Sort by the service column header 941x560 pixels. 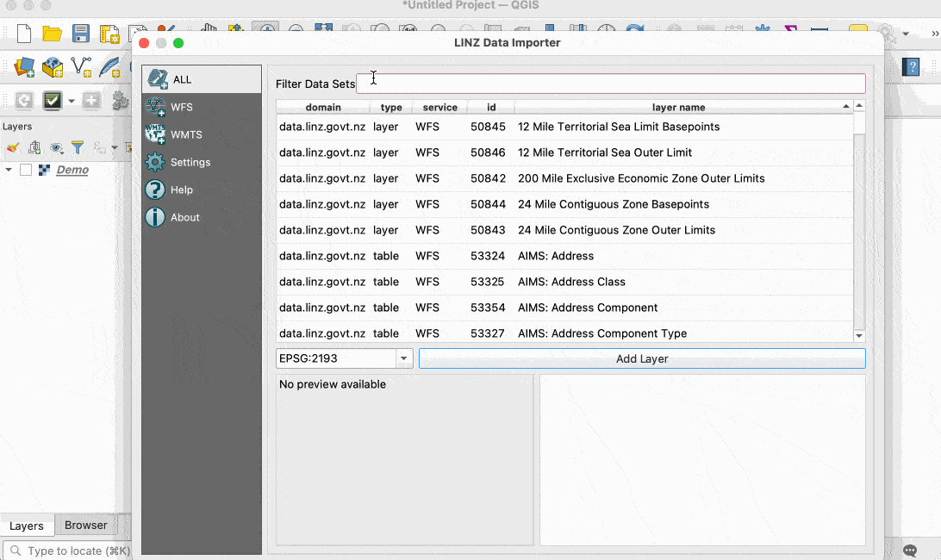pyautogui.click(x=439, y=107)
